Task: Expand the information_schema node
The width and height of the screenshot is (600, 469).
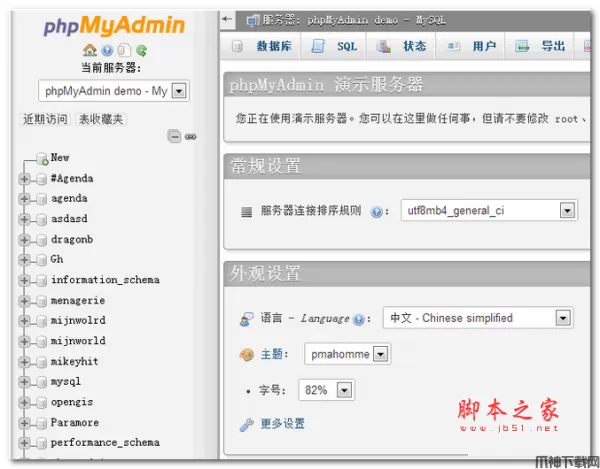Action: tap(24, 280)
